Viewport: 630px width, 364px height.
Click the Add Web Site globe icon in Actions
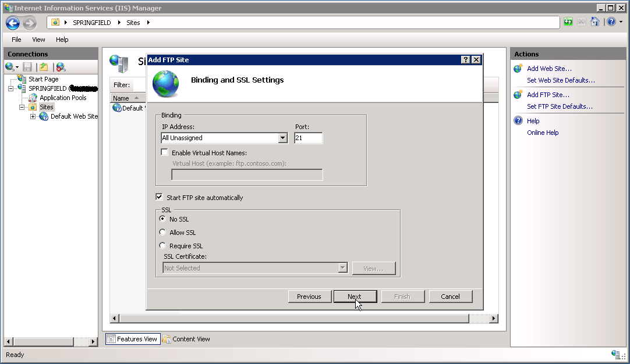(x=518, y=68)
